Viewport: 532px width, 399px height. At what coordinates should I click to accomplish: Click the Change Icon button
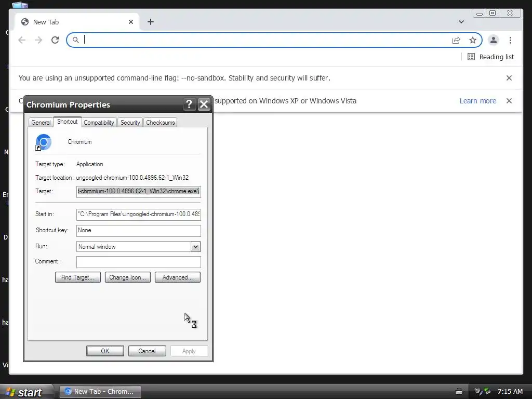(x=128, y=277)
